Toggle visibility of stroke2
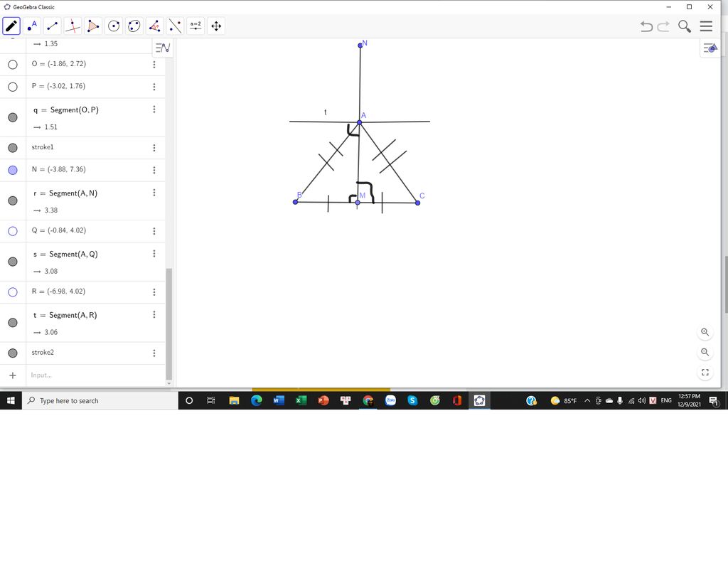728x588 pixels. click(13, 353)
